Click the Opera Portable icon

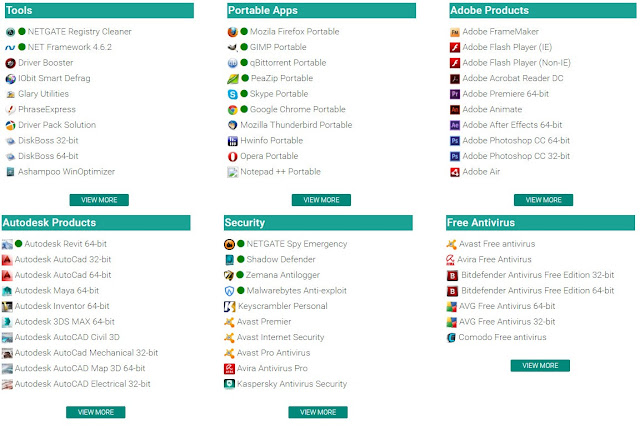tap(232, 156)
